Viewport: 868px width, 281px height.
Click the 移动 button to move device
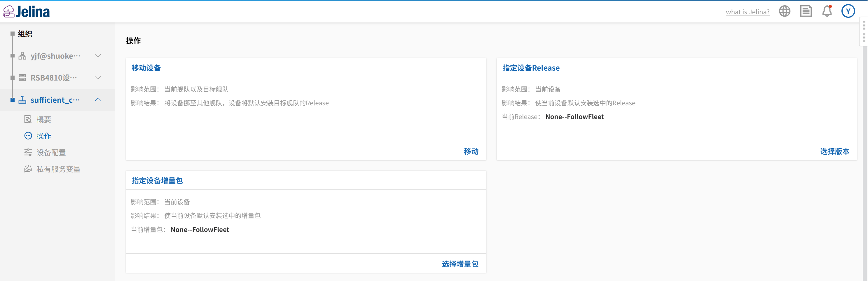pyautogui.click(x=471, y=151)
